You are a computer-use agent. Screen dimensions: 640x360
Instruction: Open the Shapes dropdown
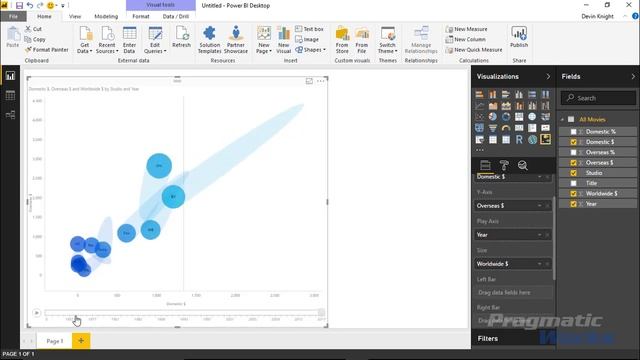pyautogui.click(x=310, y=50)
